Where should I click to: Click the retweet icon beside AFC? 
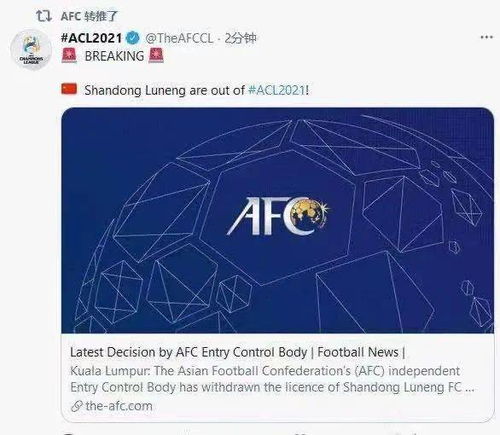pyautogui.click(x=44, y=16)
